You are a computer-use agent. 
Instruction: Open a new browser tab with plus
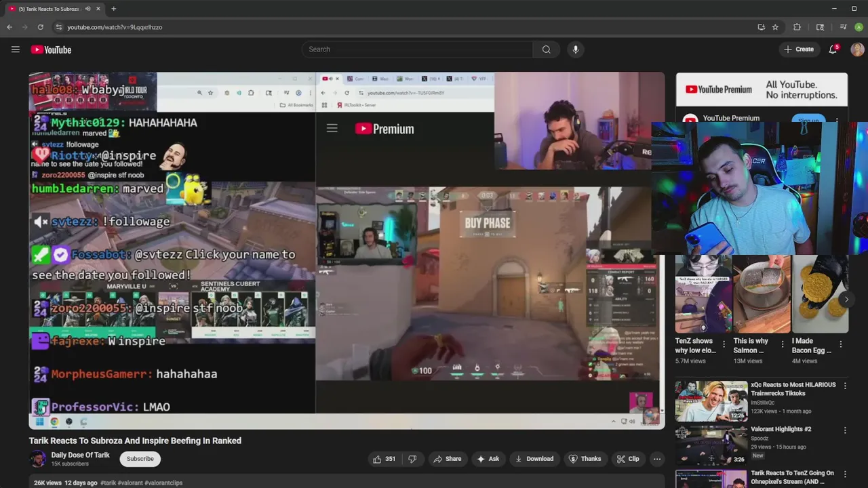(113, 9)
